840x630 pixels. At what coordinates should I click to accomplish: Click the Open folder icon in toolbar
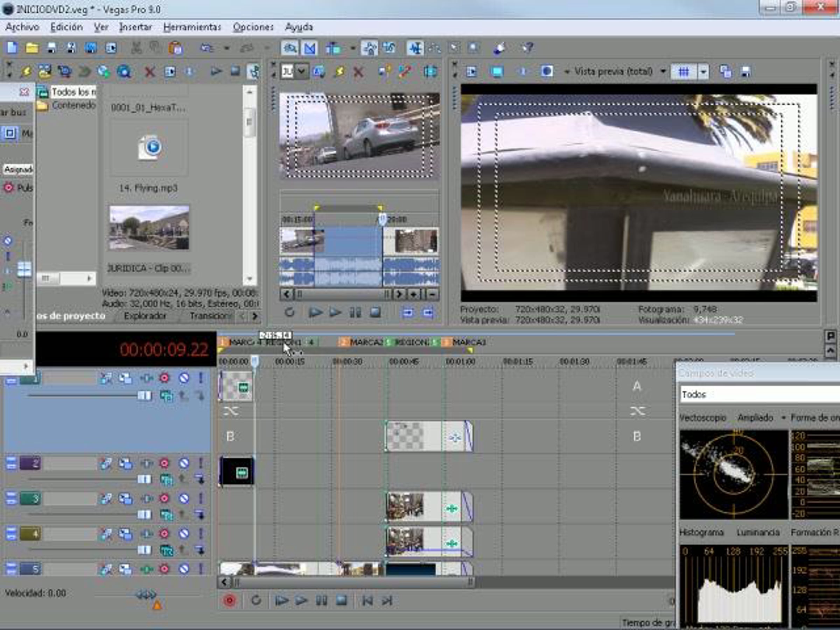(32, 48)
